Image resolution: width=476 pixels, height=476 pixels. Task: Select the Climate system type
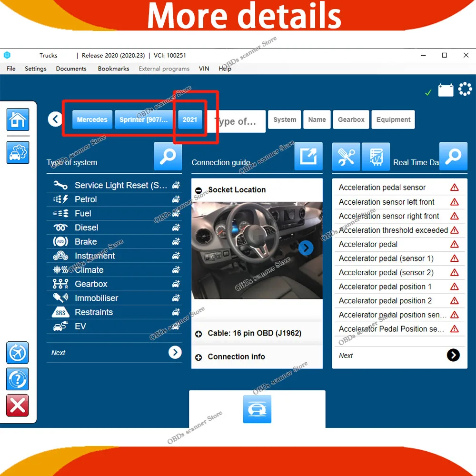114,270
